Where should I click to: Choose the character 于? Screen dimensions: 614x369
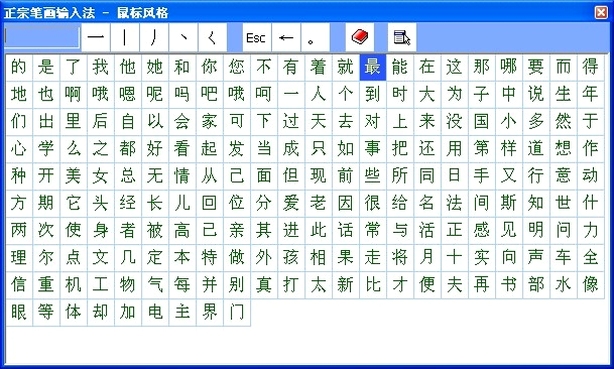pyautogui.click(x=590, y=121)
